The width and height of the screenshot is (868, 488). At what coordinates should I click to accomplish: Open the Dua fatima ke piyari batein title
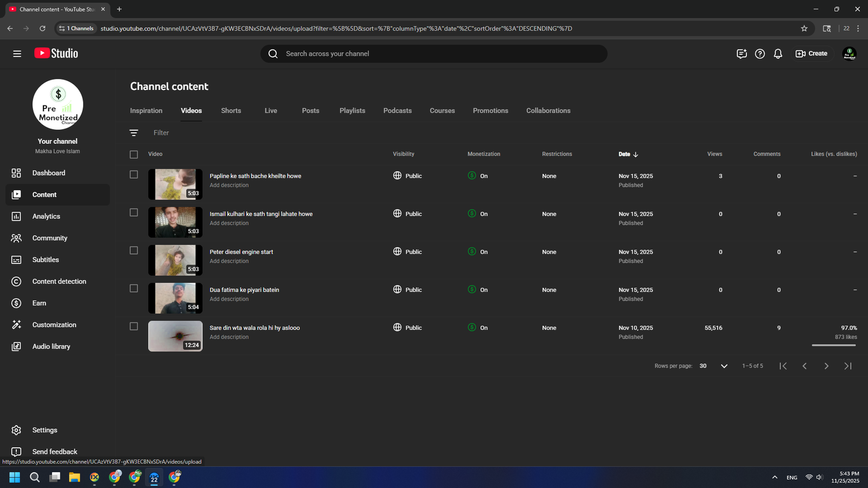point(244,290)
